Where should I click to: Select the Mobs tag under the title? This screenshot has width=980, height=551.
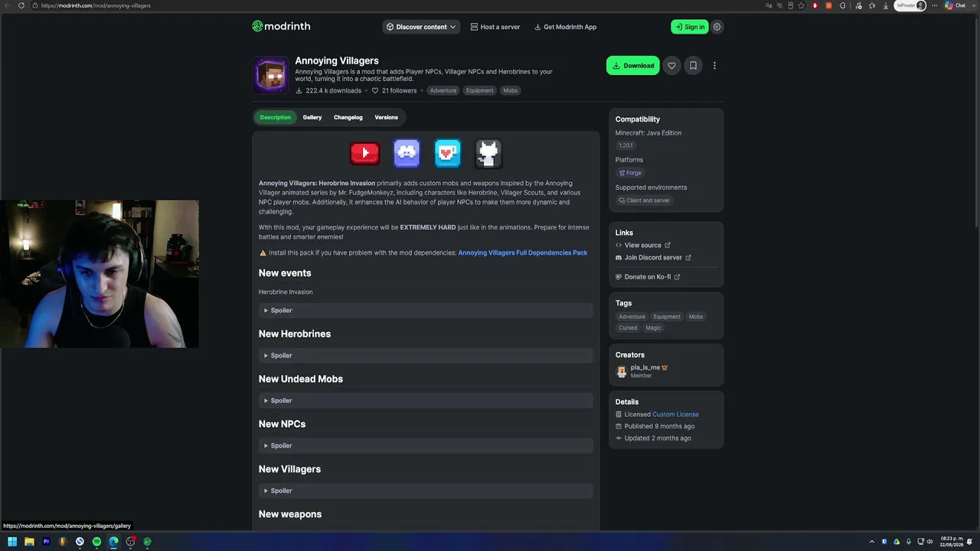(511, 90)
